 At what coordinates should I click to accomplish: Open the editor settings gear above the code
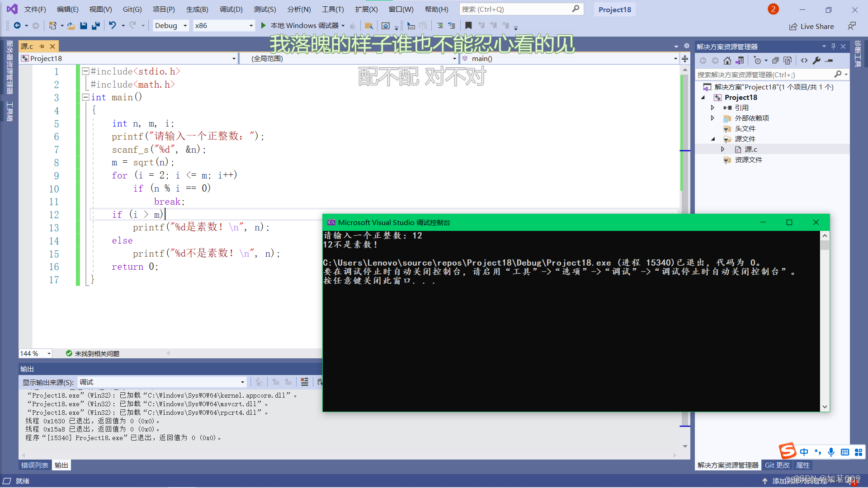tap(687, 46)
